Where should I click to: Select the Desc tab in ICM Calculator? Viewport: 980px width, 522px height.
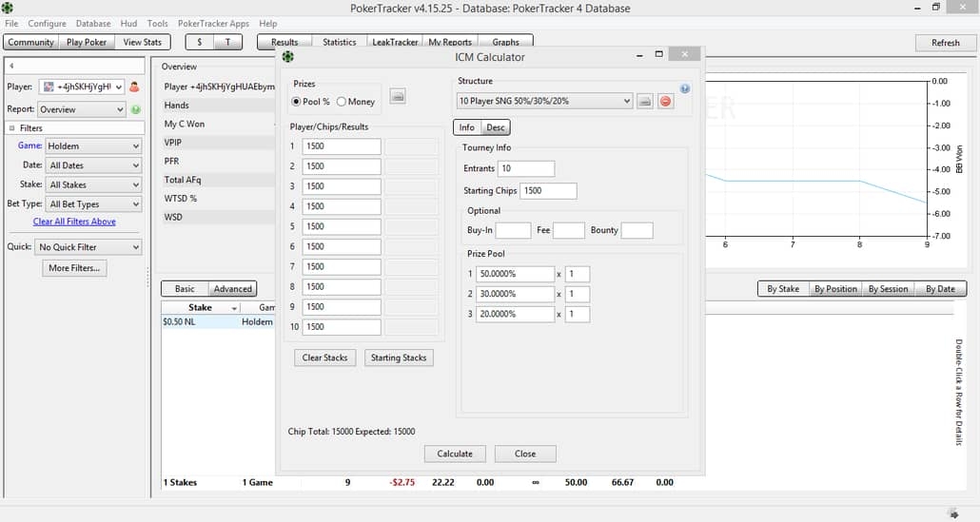pos(496,127)
